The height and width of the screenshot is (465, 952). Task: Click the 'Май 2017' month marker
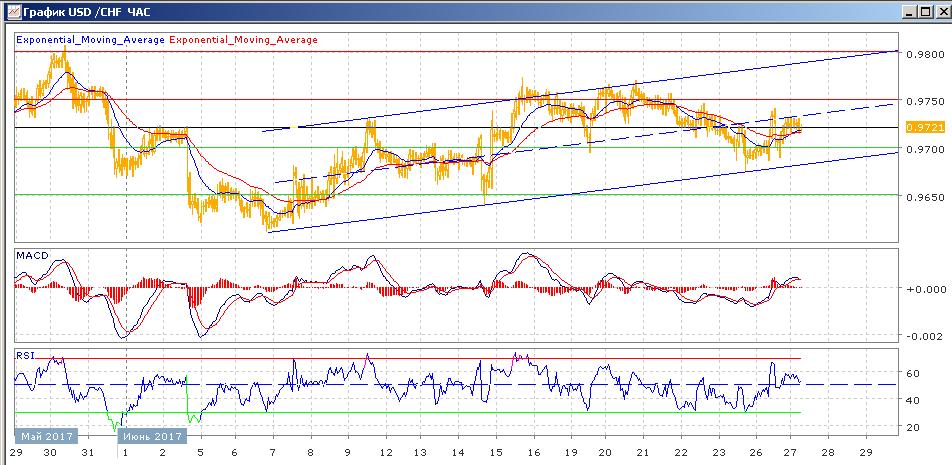[x=46, y=436]
